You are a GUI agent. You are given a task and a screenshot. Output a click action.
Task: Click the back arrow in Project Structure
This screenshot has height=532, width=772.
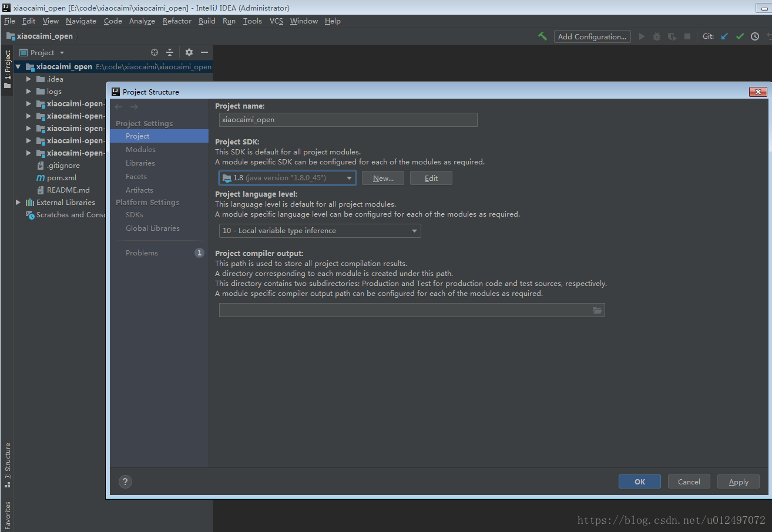(119, 107)
